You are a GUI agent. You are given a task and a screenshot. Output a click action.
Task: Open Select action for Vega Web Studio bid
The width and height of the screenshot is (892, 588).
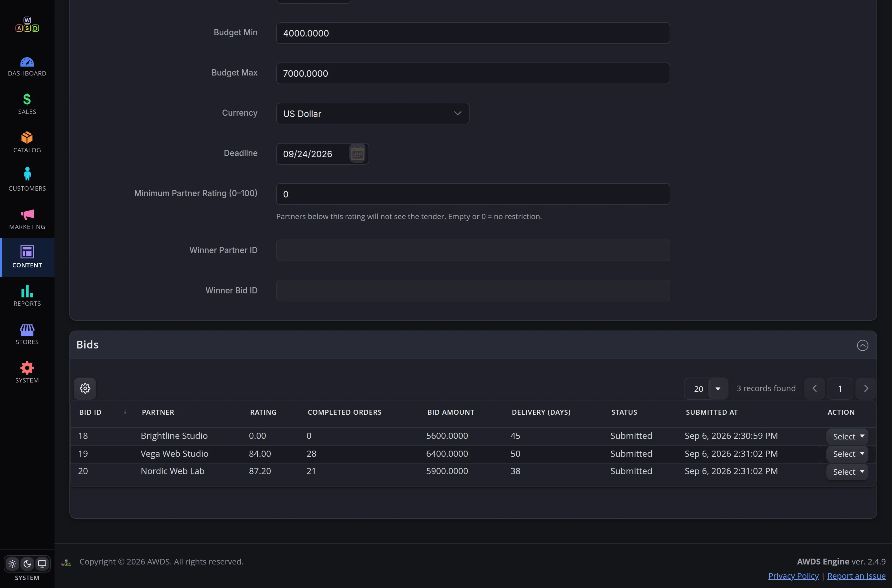[x=847, y=454]
